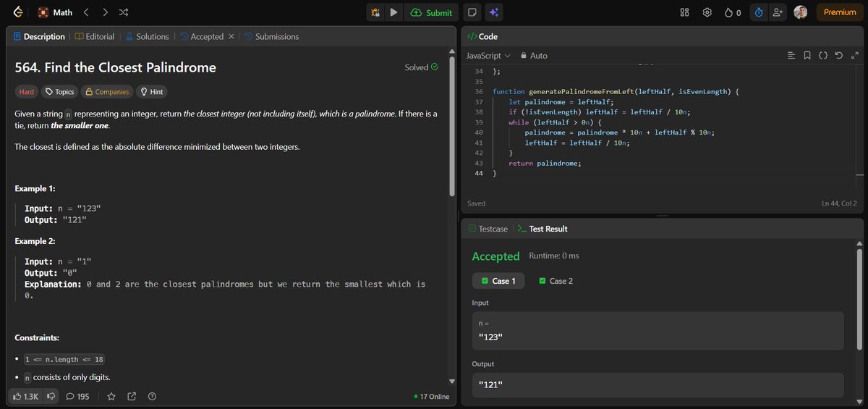Switch to the Testcase tab

tap(488, 229)
